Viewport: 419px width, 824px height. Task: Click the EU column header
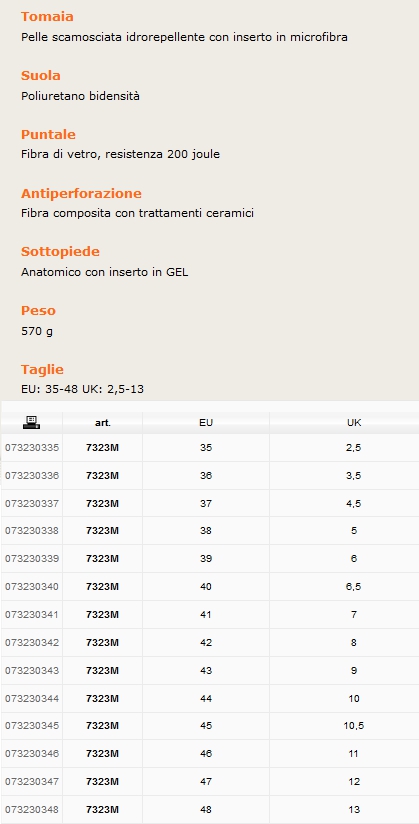pyautogui.click(x=206, y=423)
